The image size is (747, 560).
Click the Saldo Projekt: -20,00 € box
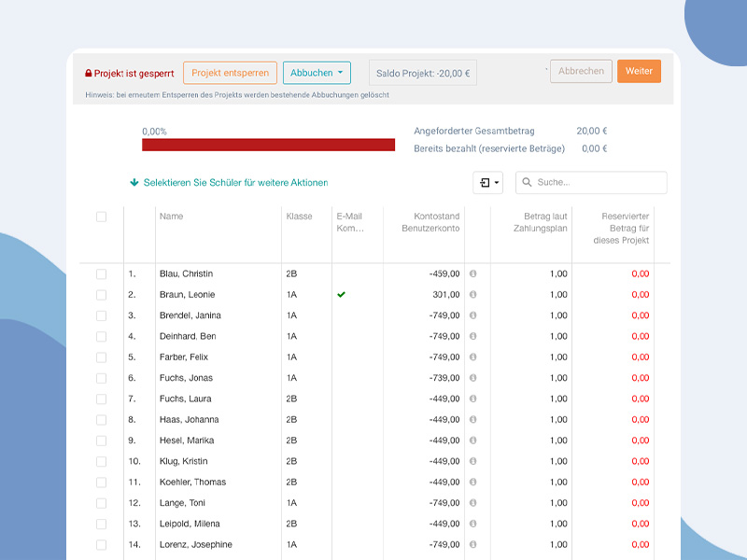423,73
